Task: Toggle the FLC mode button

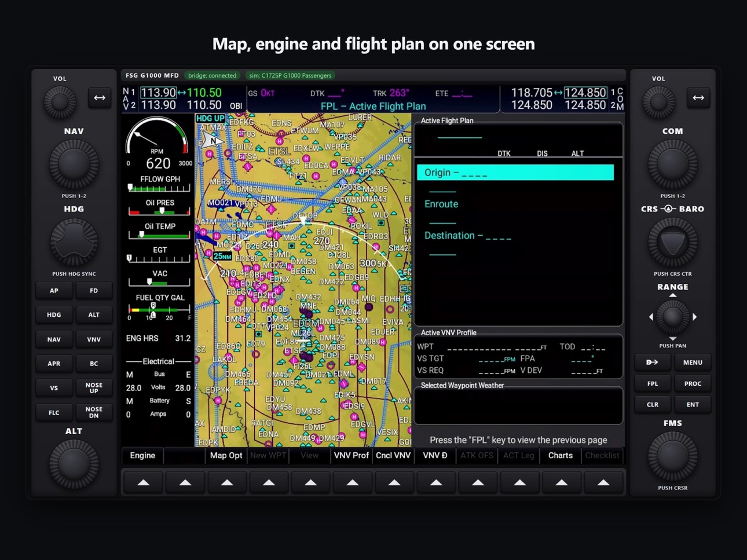Action: tap(54, 412)
